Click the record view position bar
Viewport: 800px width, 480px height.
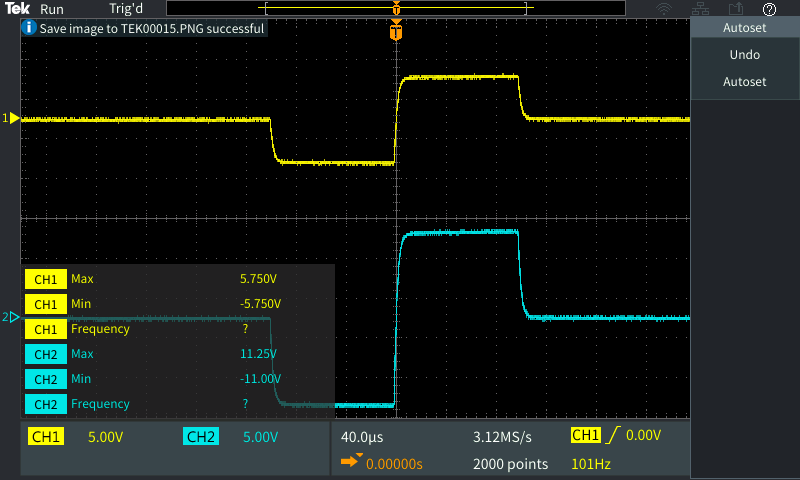[x=396, y=8]
